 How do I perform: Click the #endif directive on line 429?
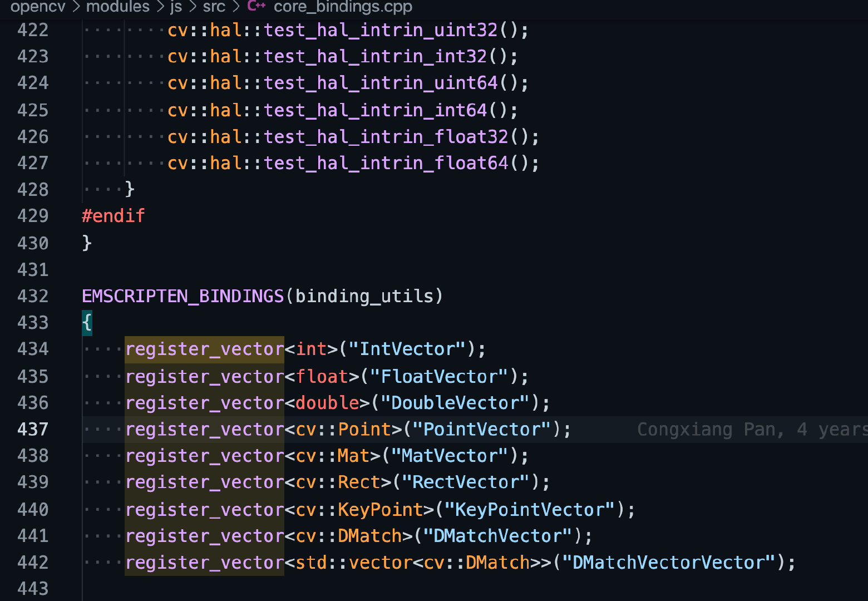tap(113, 215)
